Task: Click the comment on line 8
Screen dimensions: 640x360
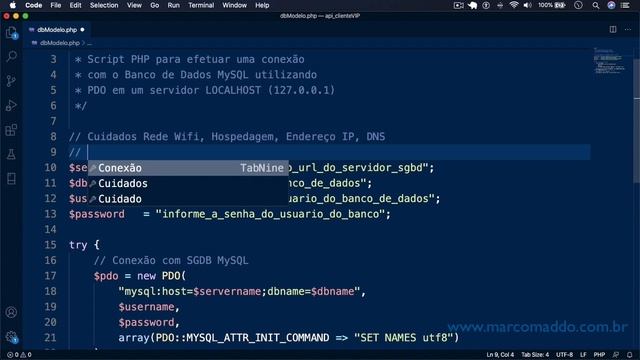Action: (x=227, y=136)
